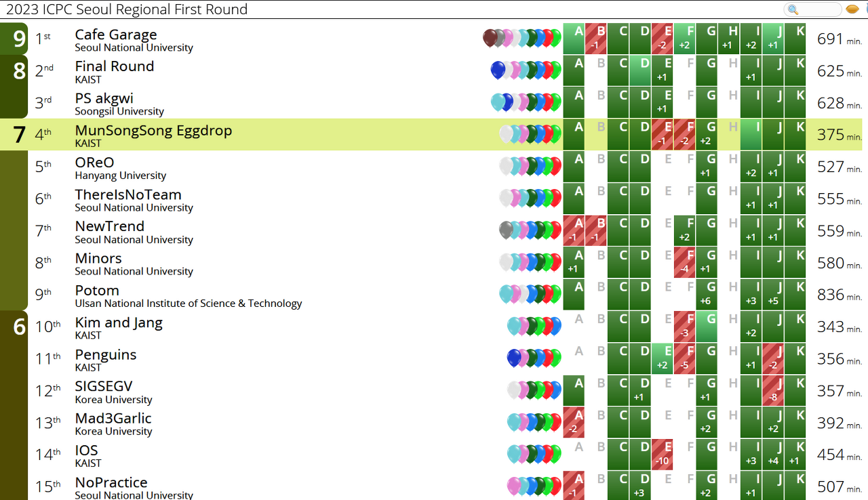This screenshot has height=500, width=868.
Task: Click the magnifier icon in search field
Action: pos(793,9)
